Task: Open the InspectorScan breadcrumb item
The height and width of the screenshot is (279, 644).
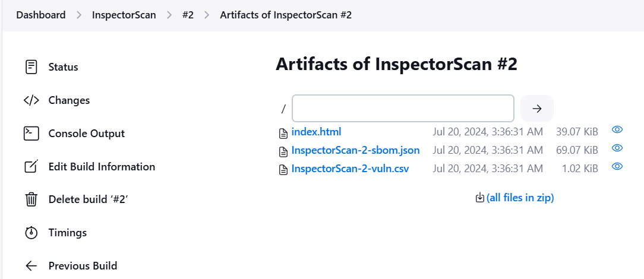Action: point(124,15)
